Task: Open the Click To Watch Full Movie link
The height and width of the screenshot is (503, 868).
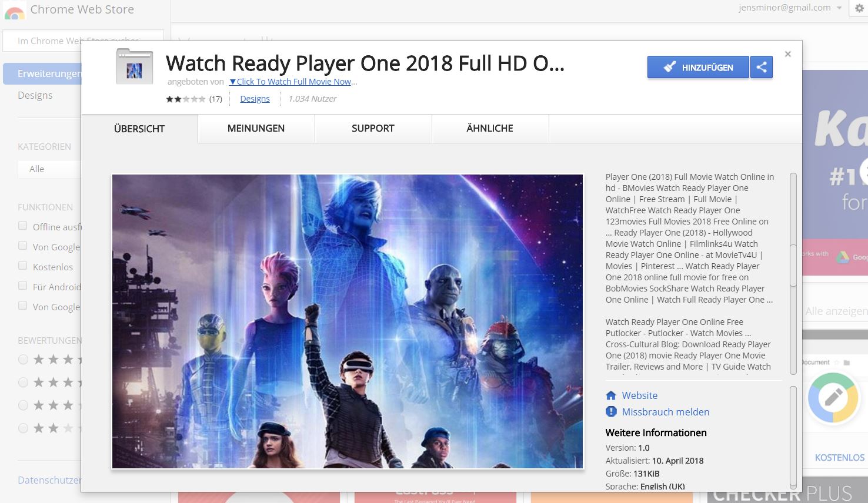Action: (x=293, y=82)
